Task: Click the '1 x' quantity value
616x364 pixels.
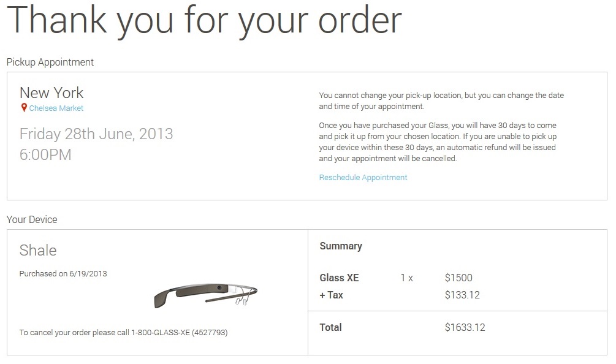Action: pyautogui.click(x=406, y=278)
